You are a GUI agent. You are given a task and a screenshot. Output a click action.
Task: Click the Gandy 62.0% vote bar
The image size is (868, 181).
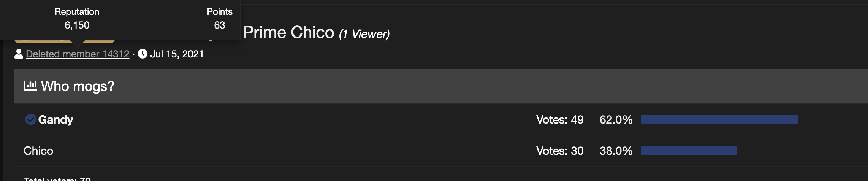719,119
